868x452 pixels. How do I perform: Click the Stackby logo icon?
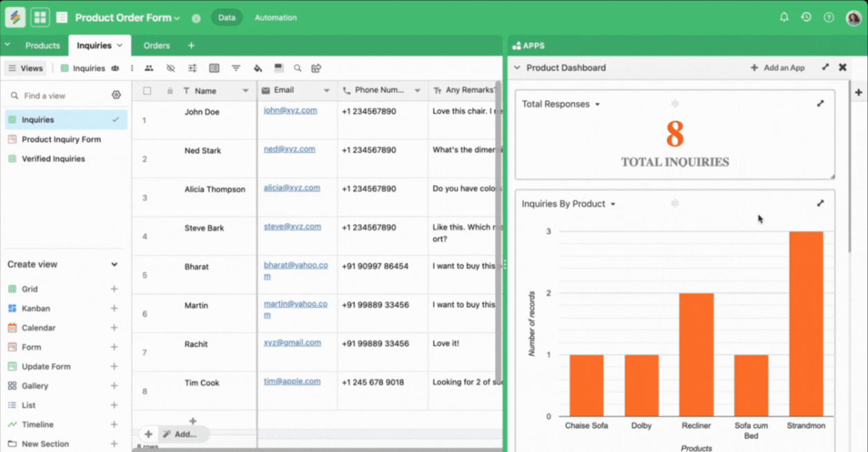point(15,17)
